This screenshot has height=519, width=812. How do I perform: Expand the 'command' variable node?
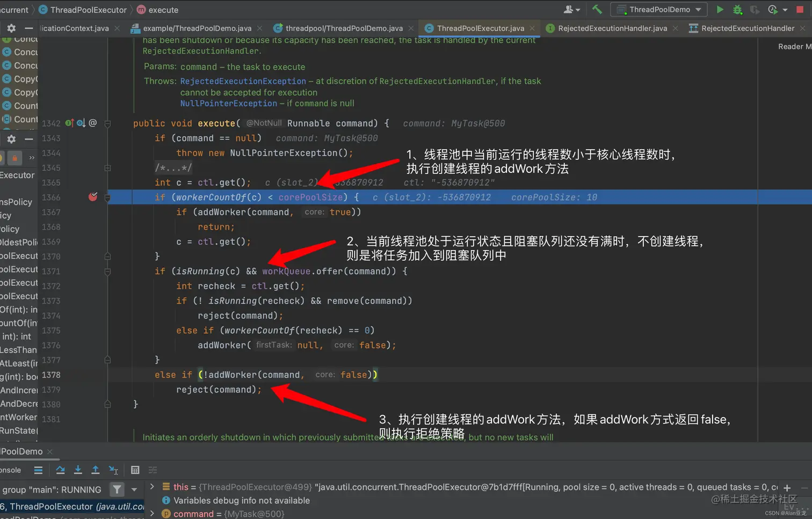tap(152, 514)
